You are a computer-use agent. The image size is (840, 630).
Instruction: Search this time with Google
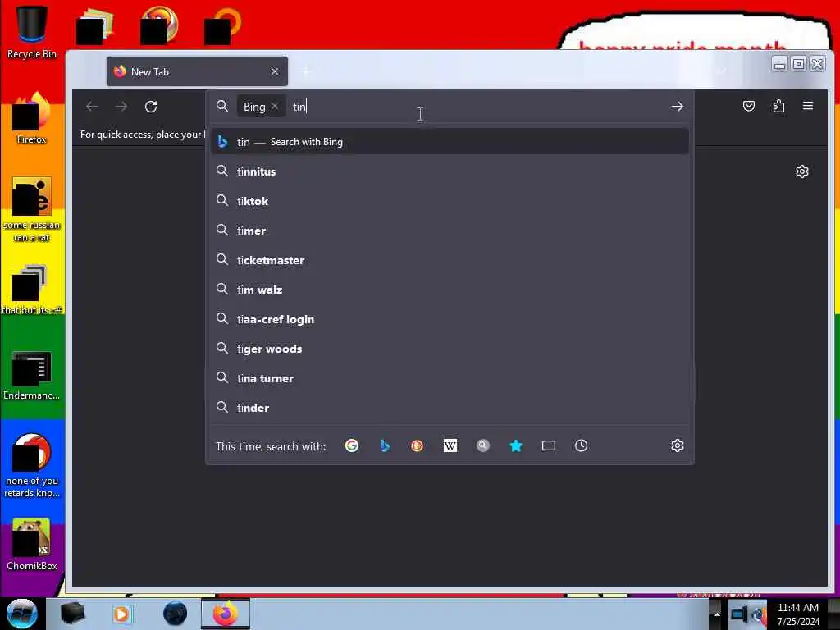click(x=352, y=445)
